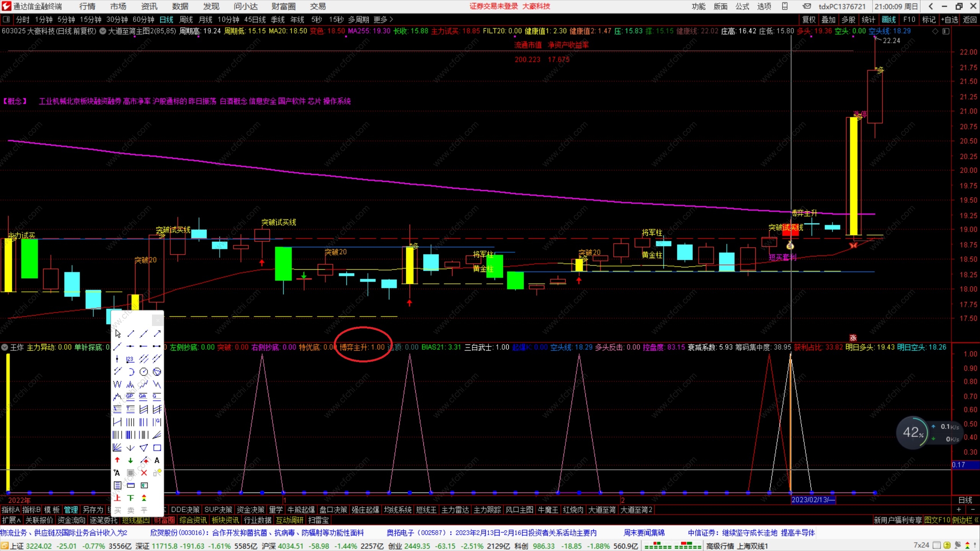Screen dimensions: 980x551
Task: Click the +自选 add-to-watchlist button
Action: click(x=949, y=20)
